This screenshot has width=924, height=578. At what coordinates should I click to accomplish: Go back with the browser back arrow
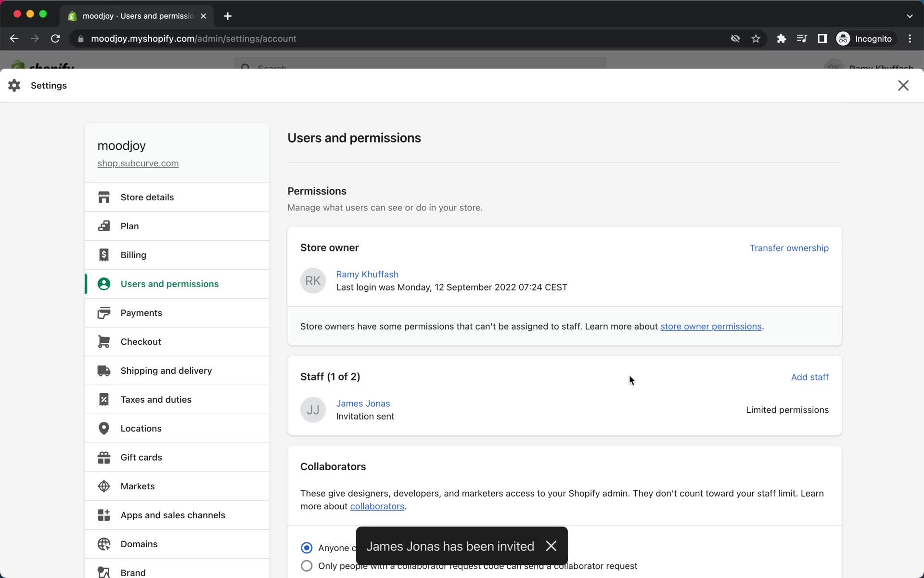point(14,39)
